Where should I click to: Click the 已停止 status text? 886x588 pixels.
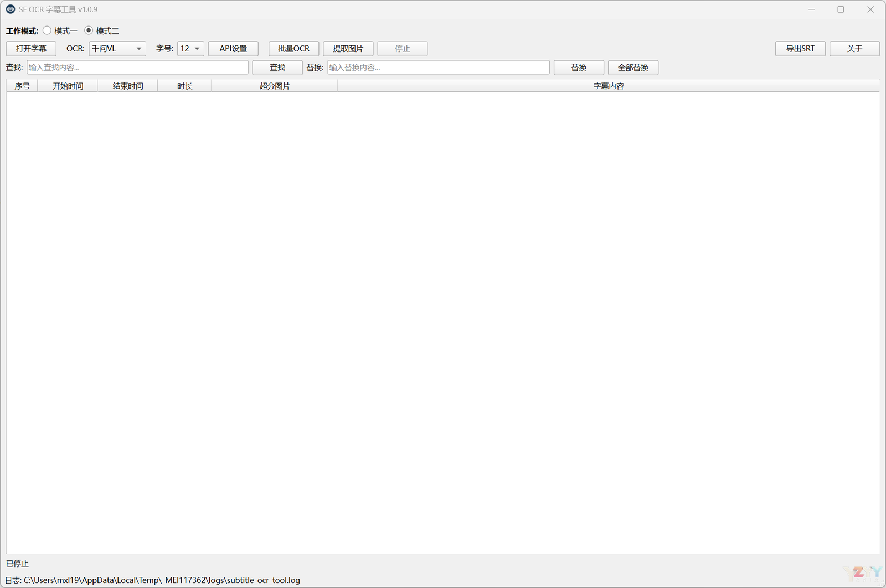[x=17, y=564]
